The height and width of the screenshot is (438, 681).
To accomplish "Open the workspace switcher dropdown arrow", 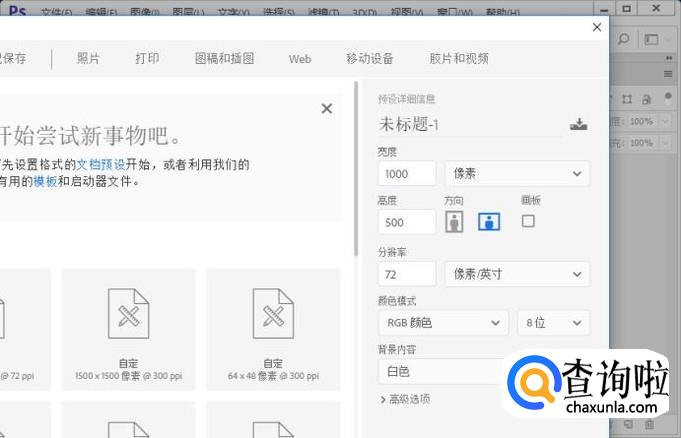I will [x=668, y=40].
